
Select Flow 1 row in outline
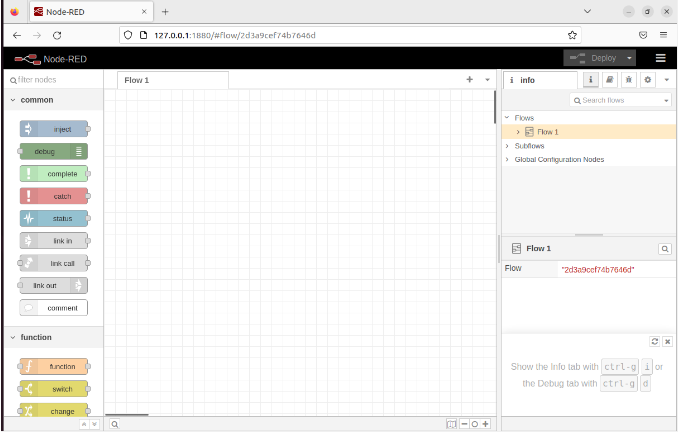(589, 132)
